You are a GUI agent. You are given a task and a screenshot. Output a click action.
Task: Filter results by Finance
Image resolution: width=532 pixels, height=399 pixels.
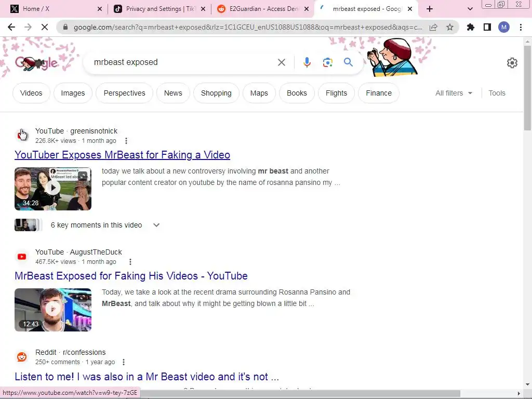[x=379, y=93]
